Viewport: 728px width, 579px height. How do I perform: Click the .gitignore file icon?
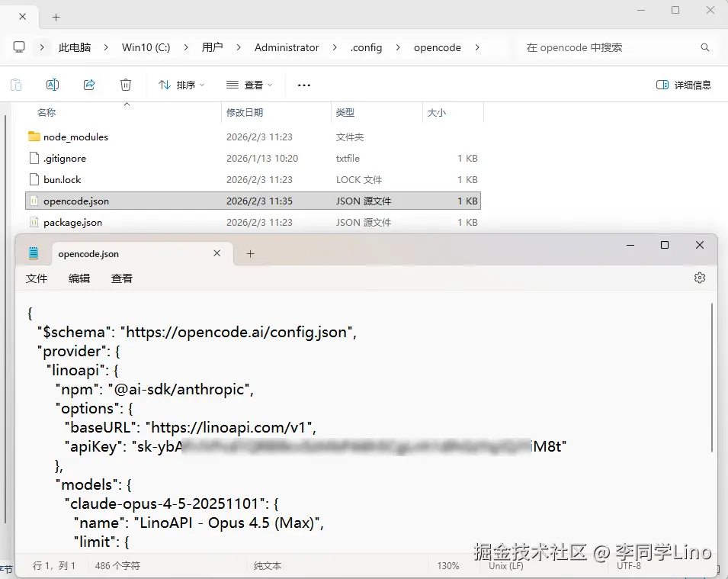[x=34, y=158]
